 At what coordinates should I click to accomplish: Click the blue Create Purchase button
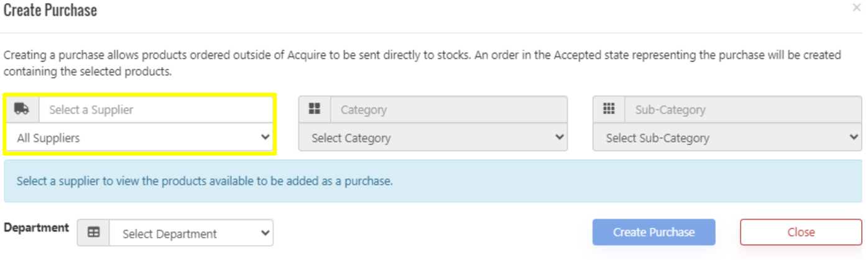tap(653, 232)
